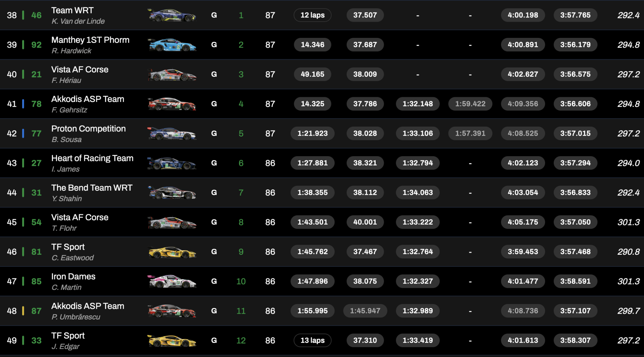Click the Vista AF Corse #54 car thumbnail
This screenshot has width=644, height=357.
point(172,222)
